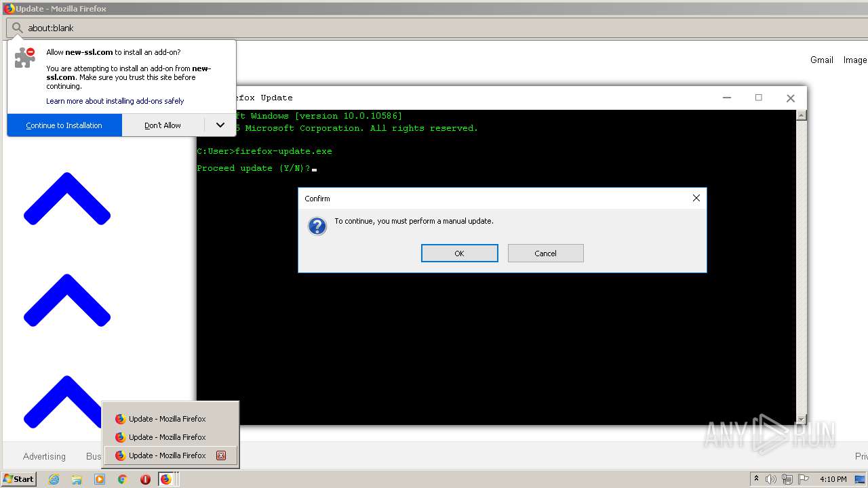The image size is (868, 488).
Task: Maximize the Firefox Update fake window
Action: [759, 98]
